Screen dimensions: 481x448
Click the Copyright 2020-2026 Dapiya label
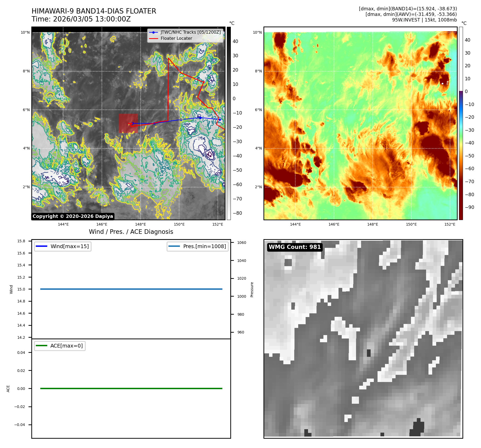(73, 216)
